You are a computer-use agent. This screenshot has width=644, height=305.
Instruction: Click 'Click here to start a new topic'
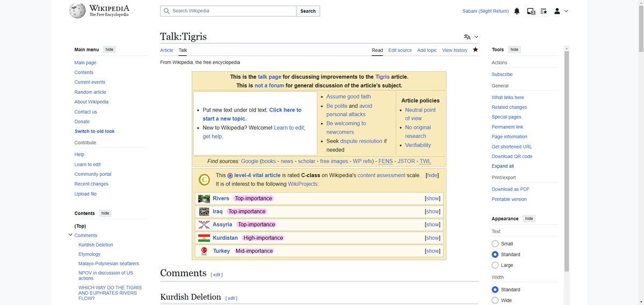(x=252, y=114)
